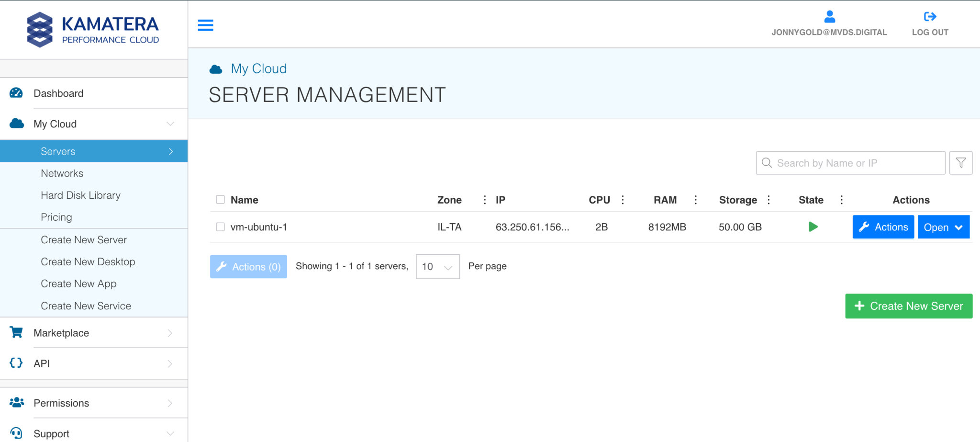Click the search magnifier icon

[767, 163]
